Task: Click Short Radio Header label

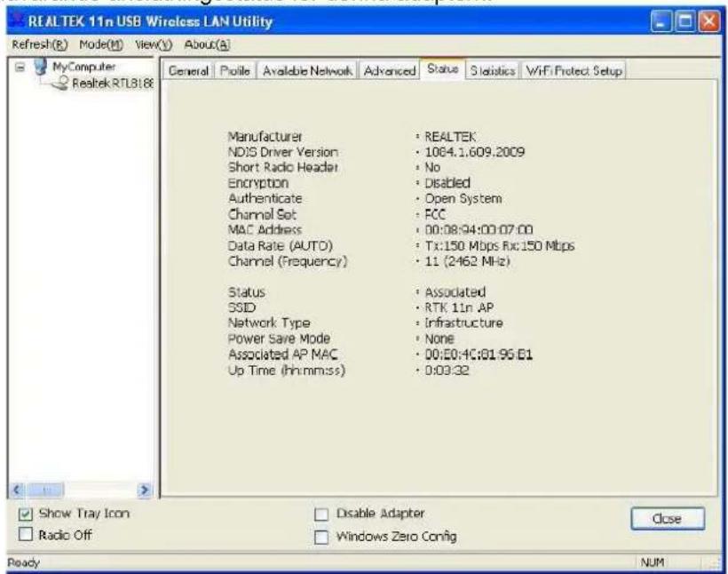Action: (282, 167)
